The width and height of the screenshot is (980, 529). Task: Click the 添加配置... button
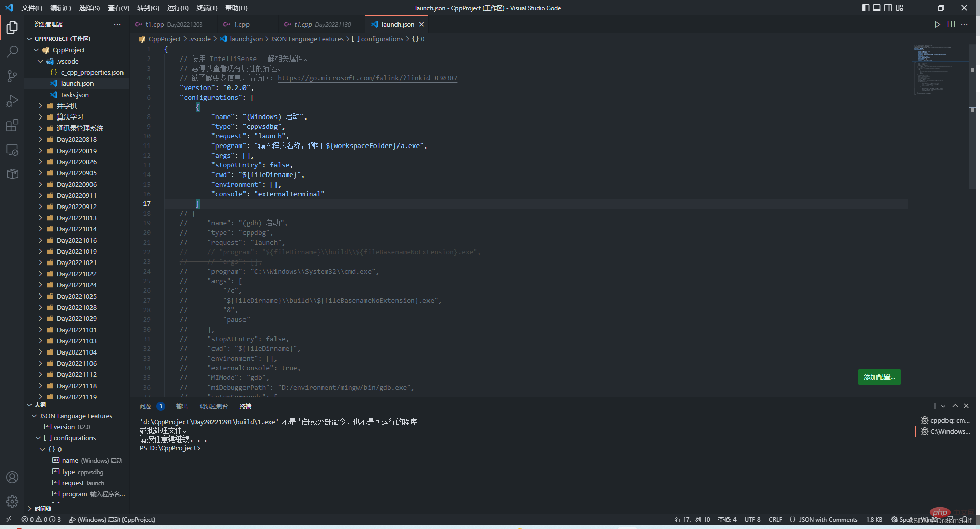879,377
